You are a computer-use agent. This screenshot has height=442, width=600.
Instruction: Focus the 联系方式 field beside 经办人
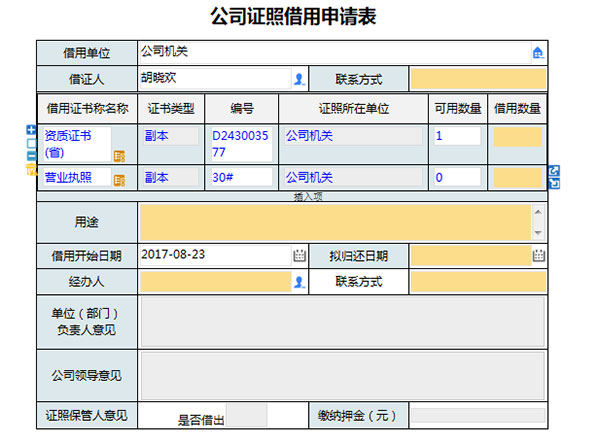click(478, 282)
